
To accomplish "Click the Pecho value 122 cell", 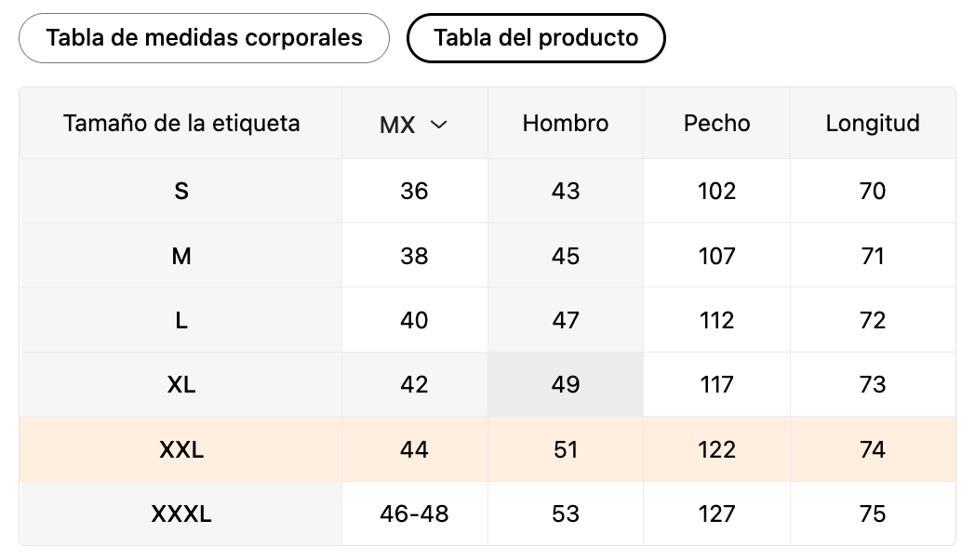I will pos(716,450).
